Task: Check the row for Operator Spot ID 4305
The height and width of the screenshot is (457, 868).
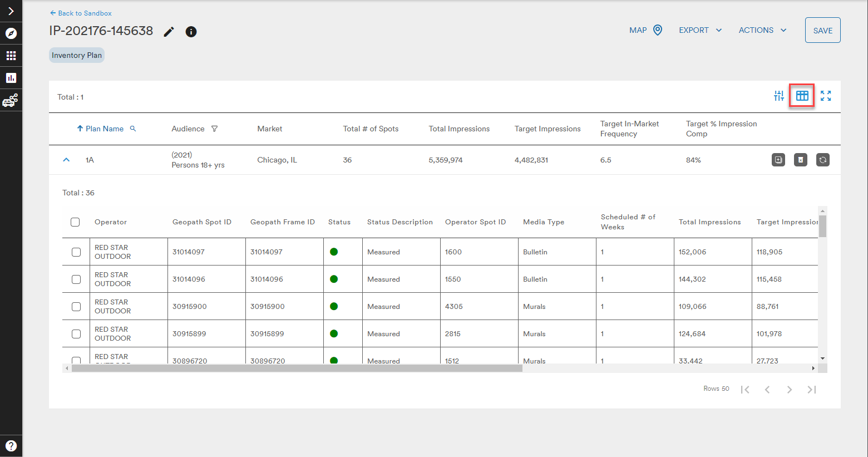Action: [75, 306]
